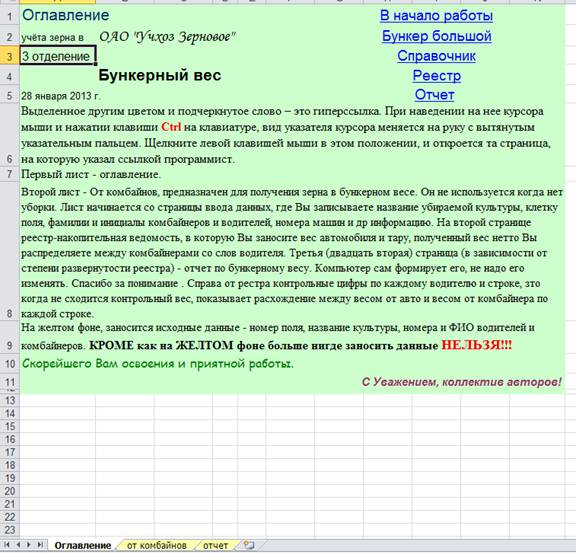Click the 'Бункерный вес' heading cell
The width and height of the screenshot is (576, 553).
click(159, 75)
